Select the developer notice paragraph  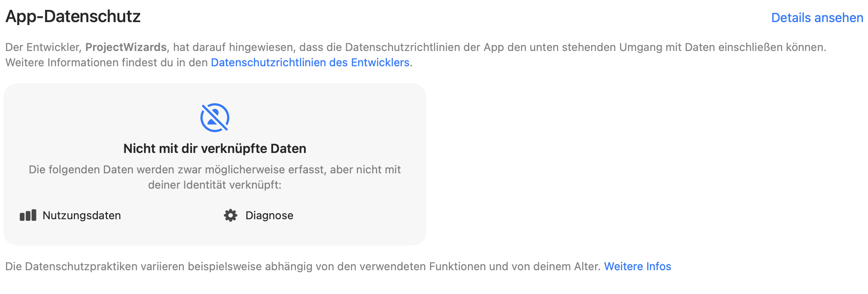click(297, 47)
